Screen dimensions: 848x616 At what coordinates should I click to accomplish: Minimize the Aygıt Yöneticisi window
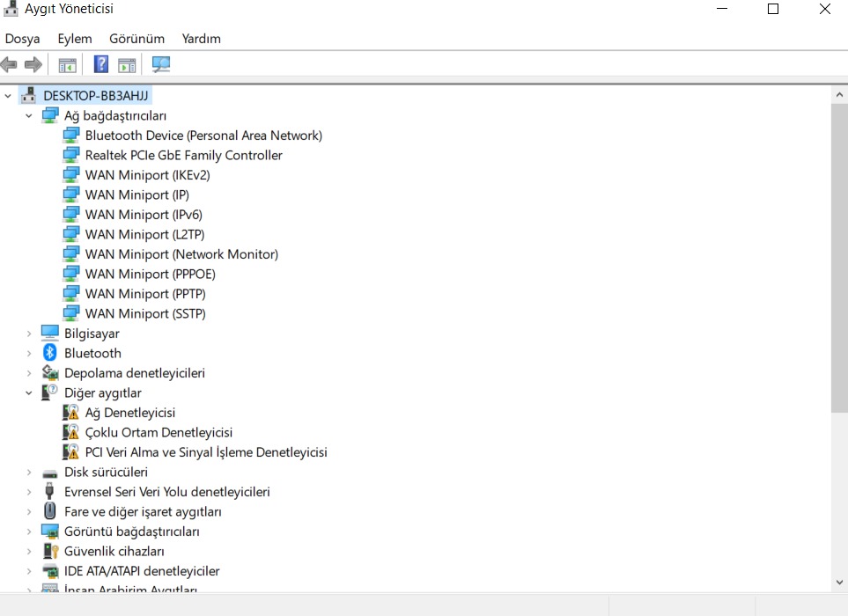click(722, 9)
